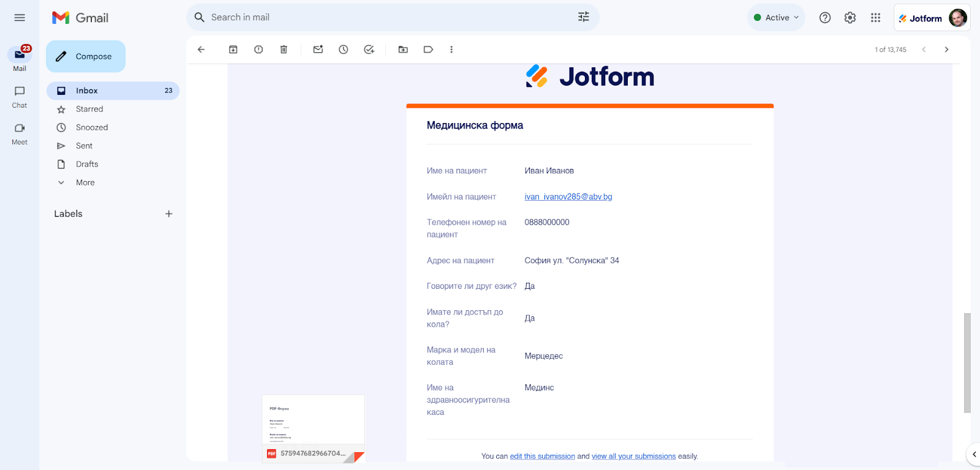Click the address 'София ул. "Солунска" 34'

(571, 261)
